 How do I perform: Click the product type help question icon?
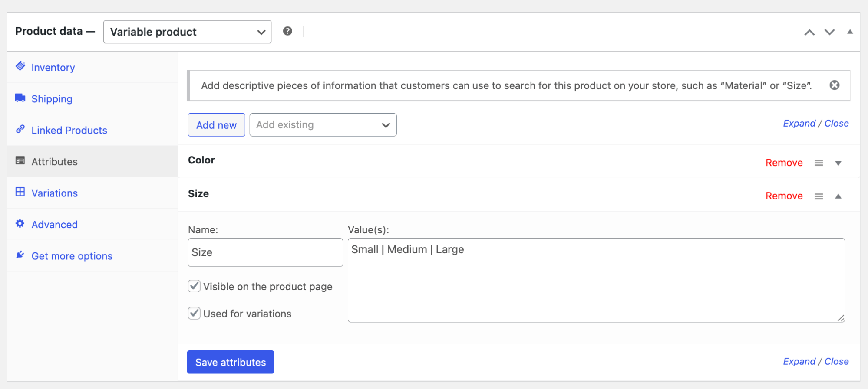click(x=287, y=31)
